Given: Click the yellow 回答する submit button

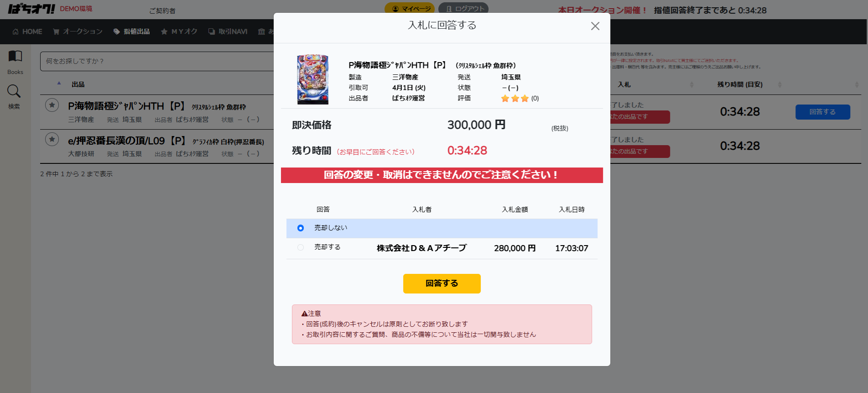Looking at the screenshot, I should [442, 283].
